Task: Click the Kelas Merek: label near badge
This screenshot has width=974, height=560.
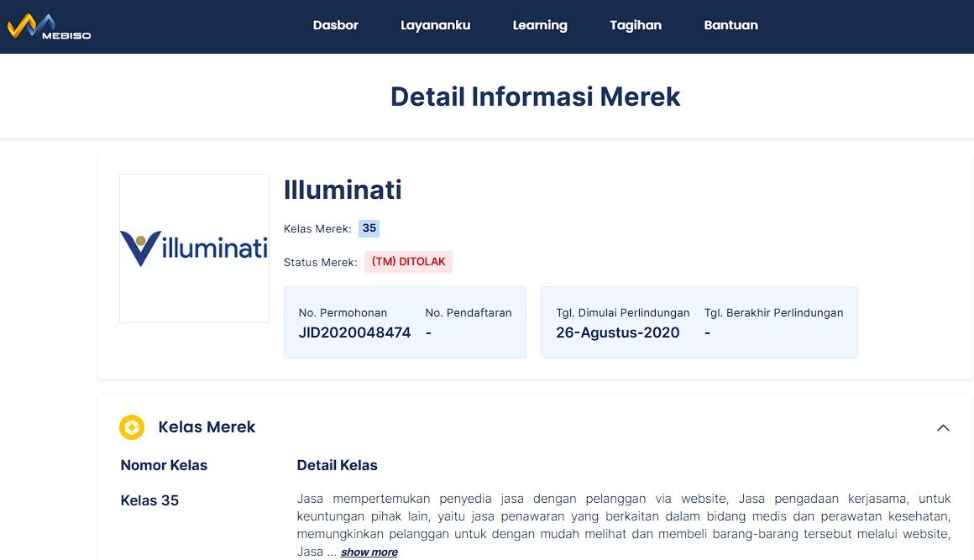Action: [317, 229]
